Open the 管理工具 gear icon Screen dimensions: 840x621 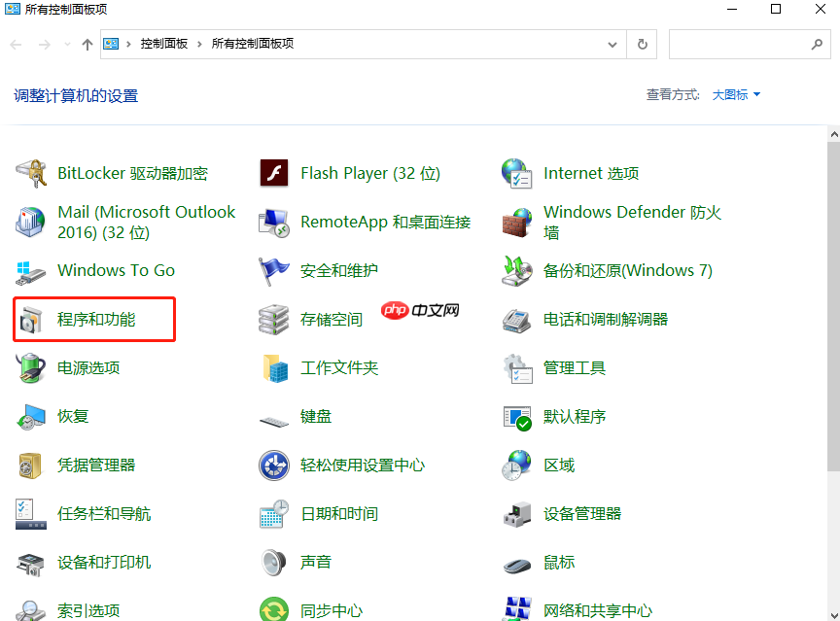click(x=517, y=368)
